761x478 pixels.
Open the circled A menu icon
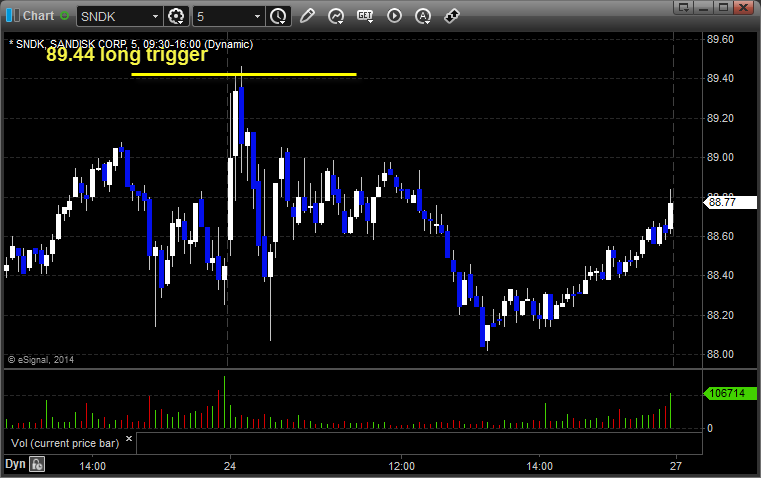(x=423, y=16)
